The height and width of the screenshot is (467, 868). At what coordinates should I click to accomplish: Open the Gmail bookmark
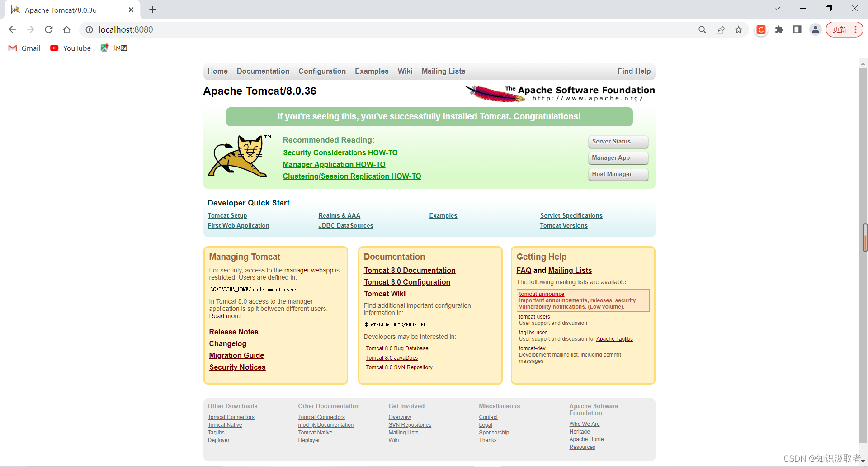tap(24, 48)
